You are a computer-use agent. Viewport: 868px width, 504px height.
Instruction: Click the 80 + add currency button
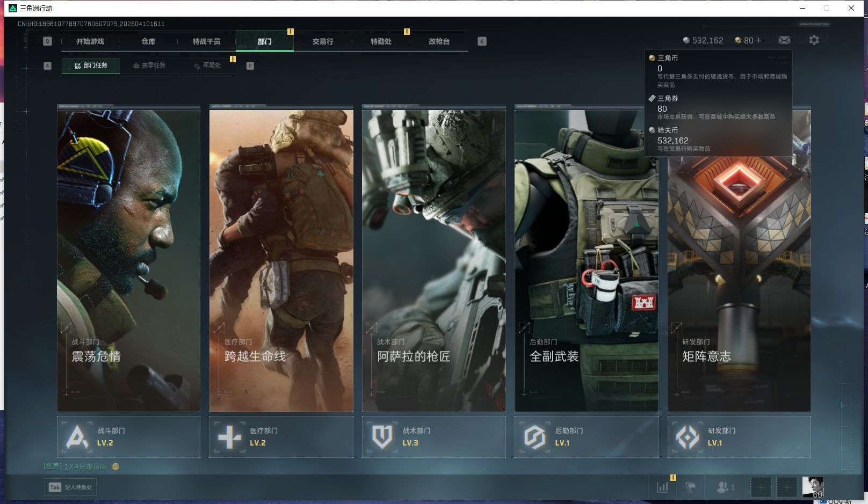(x=748, y=40)
